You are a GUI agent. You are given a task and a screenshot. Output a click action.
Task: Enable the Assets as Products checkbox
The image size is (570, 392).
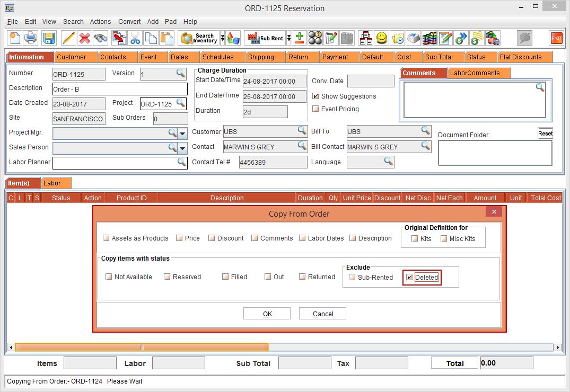(x=107, y=238)
